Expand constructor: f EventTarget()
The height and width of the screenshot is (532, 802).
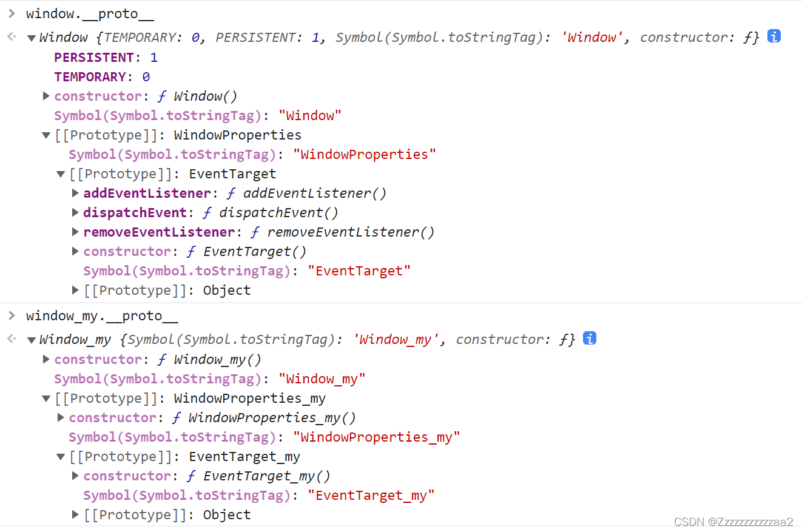coord(75,251)
